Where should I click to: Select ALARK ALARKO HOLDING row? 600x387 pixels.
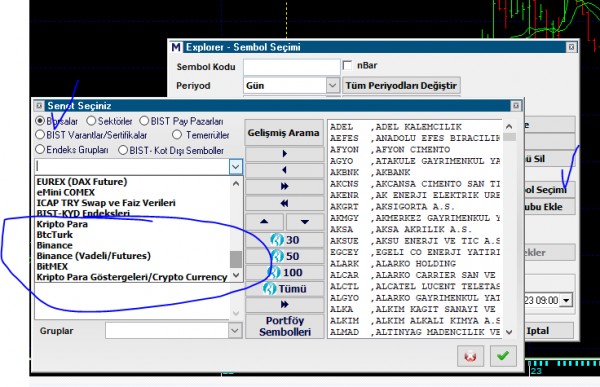[415, 263]
